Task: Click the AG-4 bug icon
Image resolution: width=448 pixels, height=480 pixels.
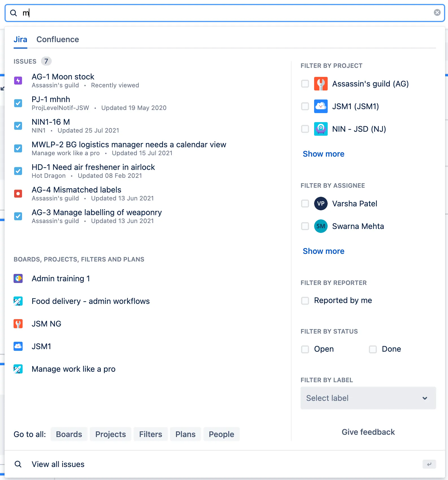Action: click(x=18, y=194)
